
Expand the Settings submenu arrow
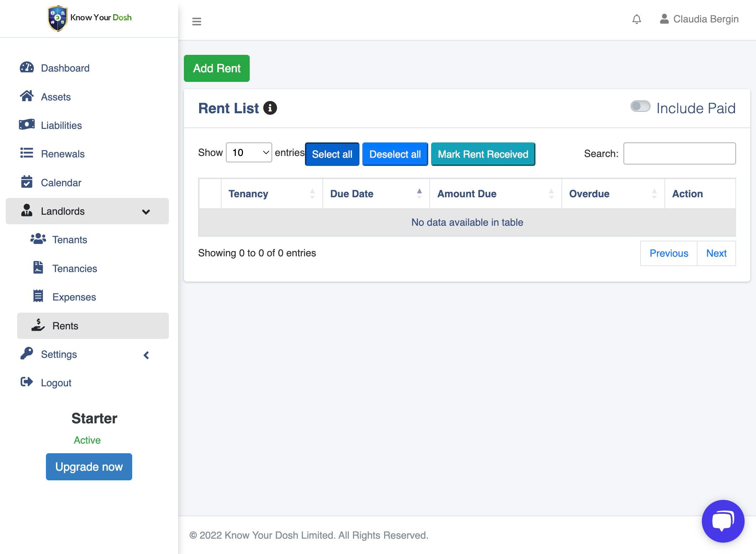click(x=146, y=355)
